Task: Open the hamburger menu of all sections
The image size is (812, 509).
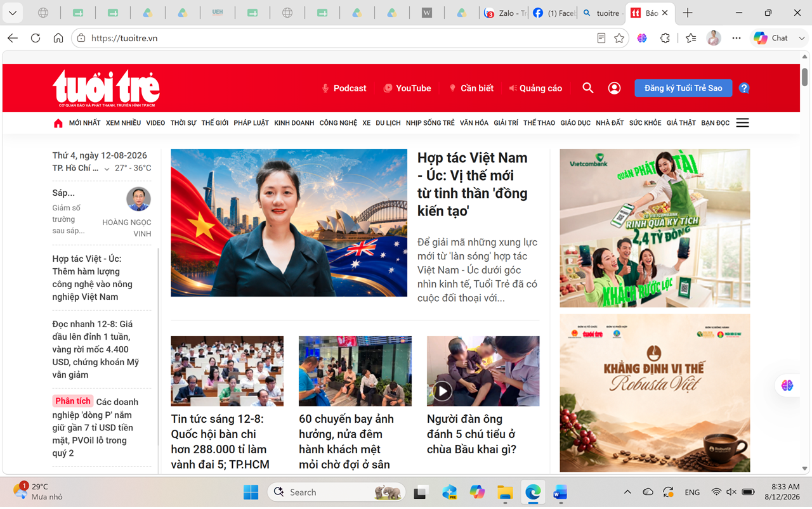Action: pos(742,123)
